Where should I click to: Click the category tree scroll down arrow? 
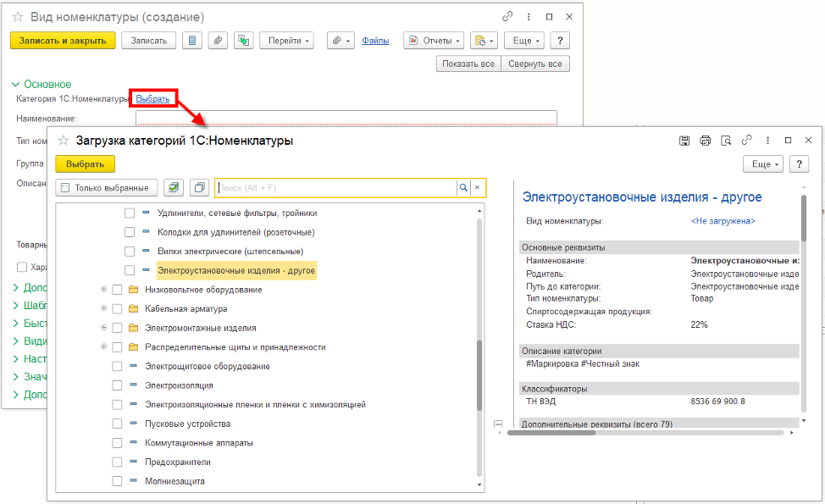point(479,485)
